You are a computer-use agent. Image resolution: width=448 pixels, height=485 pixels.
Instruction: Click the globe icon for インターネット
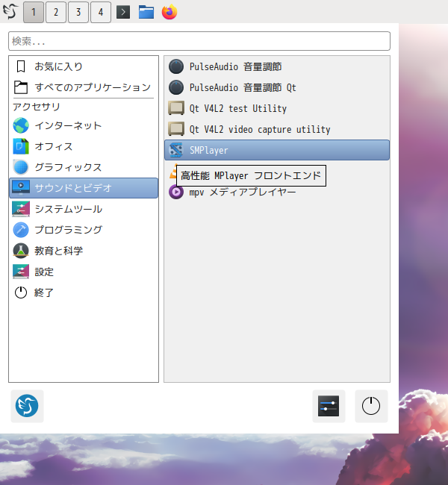21,125
